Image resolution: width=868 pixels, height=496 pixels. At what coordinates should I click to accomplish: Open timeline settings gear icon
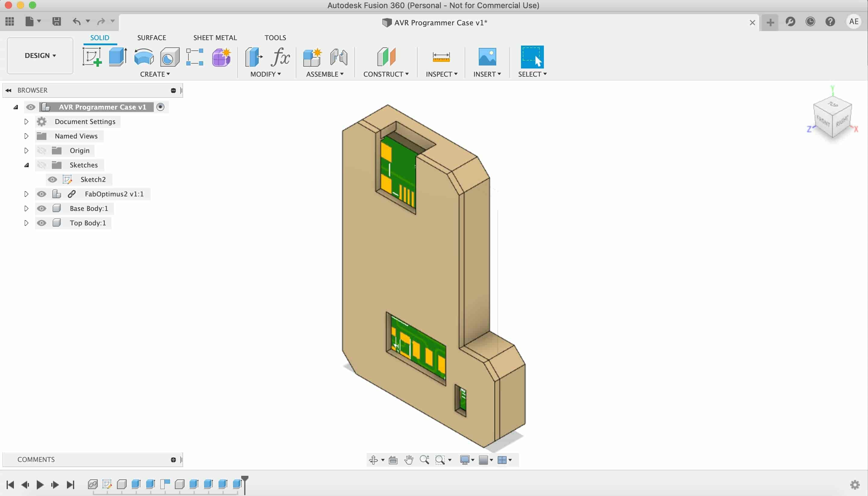pos(855,485)
